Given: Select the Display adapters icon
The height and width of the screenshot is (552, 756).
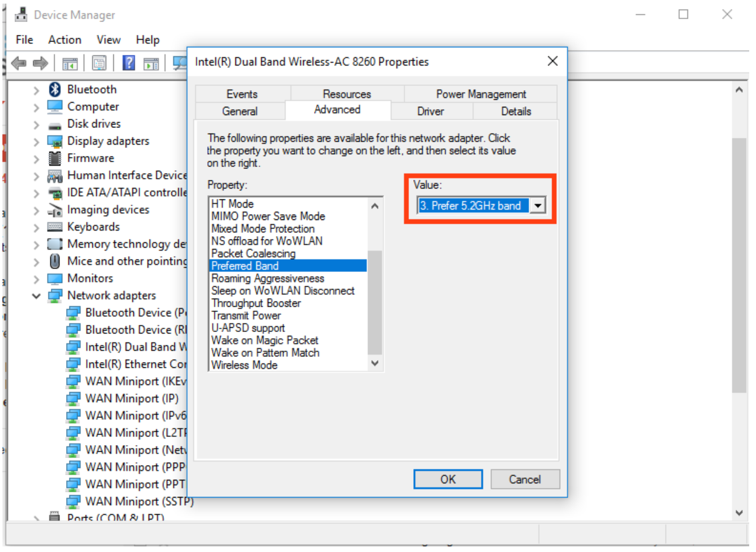Looking at the screenshot, I should click(x=54, y=141).
